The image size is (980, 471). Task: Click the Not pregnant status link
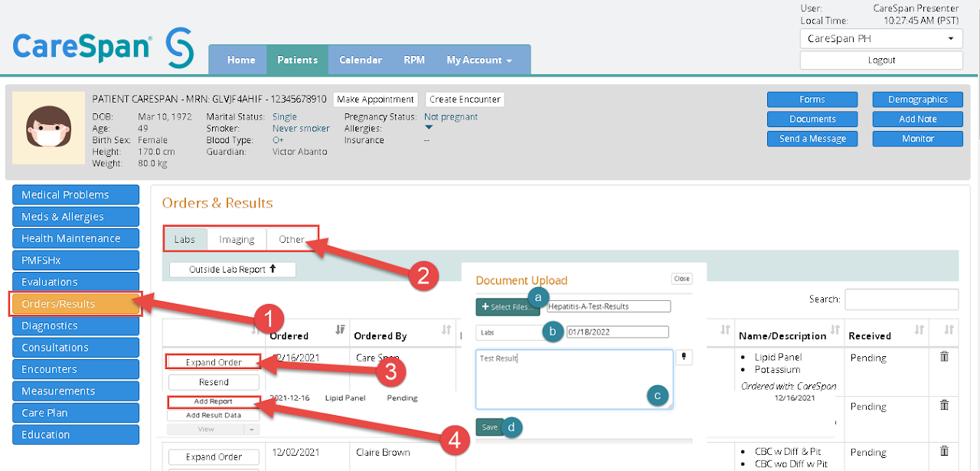coord(451,117)
